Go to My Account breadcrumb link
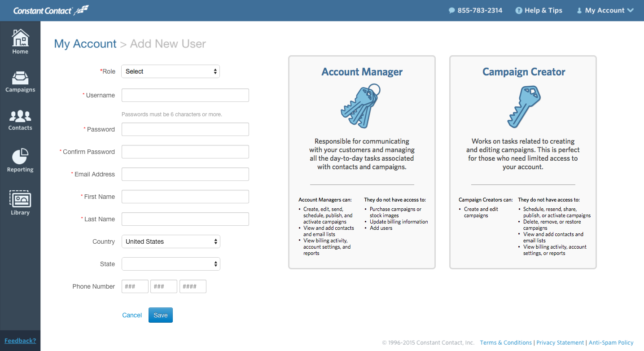Screen dimensions: 644x351 coord(85,44)
